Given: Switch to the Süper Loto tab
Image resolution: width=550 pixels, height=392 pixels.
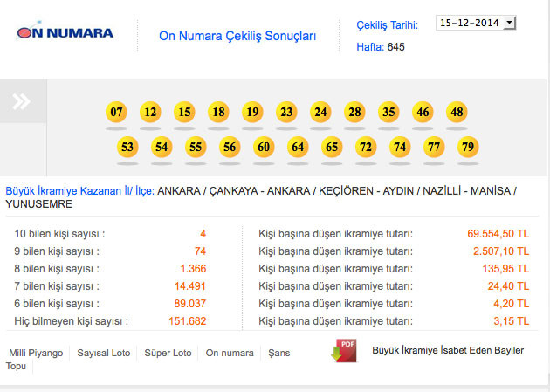Looking at the screenshot, I should point(168,353).
